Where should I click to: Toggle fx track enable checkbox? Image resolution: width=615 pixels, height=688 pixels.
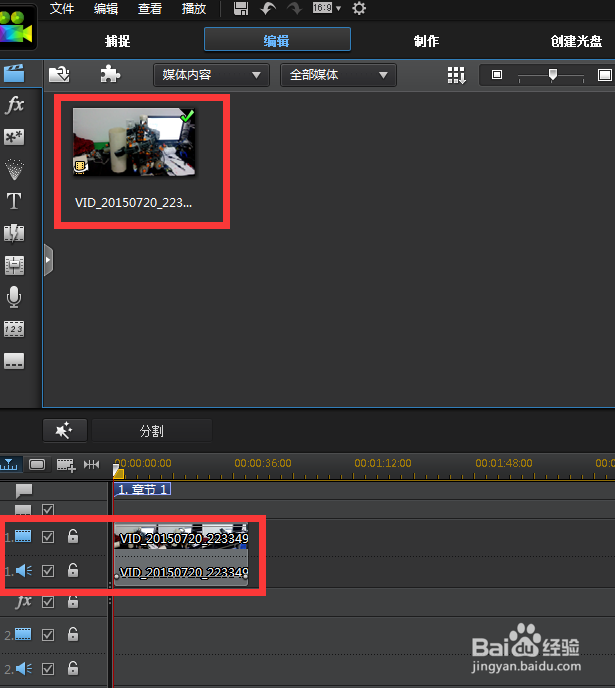pos(48,602)
